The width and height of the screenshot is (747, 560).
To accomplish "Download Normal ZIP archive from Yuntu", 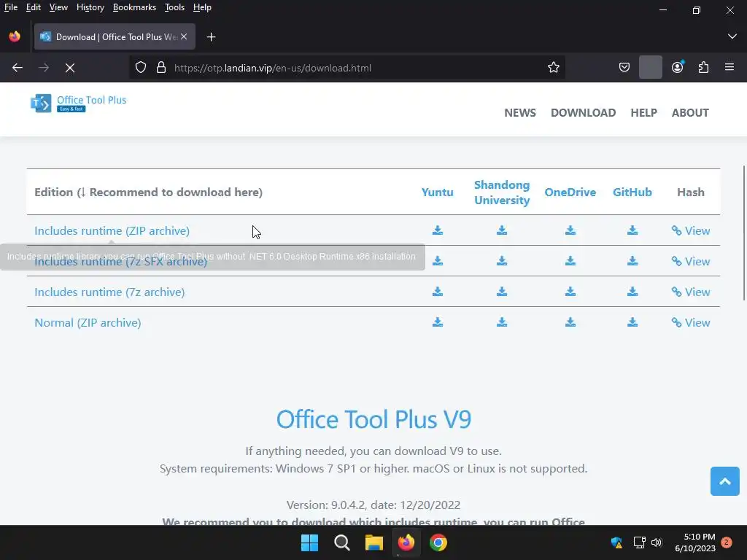I will [x=438, y=322].
